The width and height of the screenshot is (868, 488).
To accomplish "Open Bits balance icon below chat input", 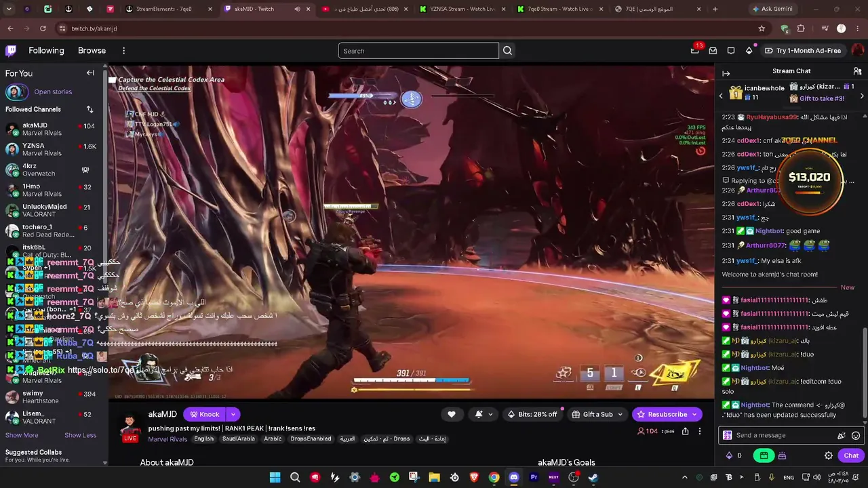I will [x=734, y=456].
